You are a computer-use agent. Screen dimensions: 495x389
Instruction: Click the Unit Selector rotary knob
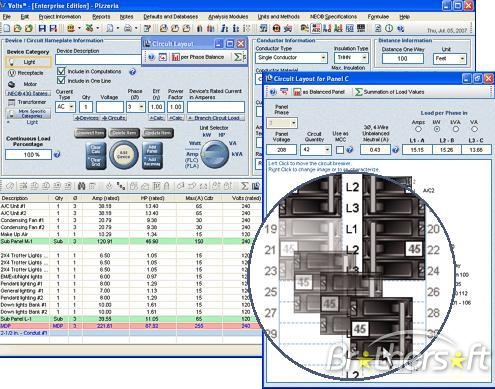(x=215, y=154)
